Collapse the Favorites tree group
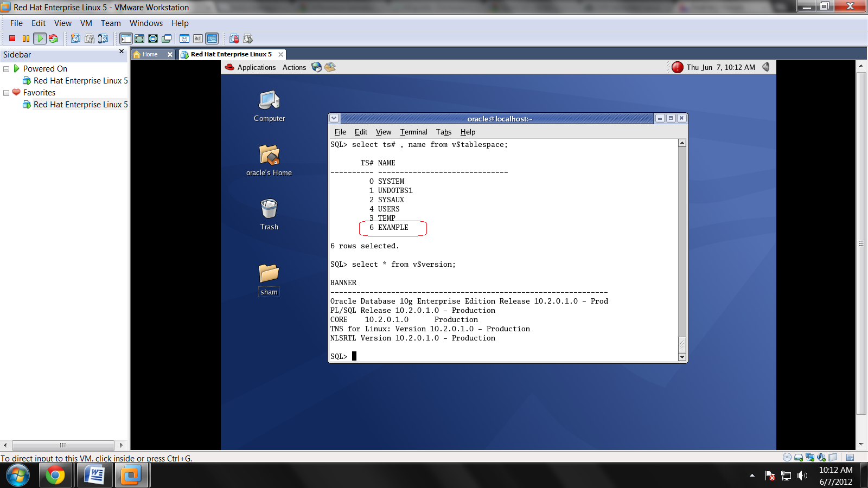Viewport: 868px width, 488px height. pos(7,93)
